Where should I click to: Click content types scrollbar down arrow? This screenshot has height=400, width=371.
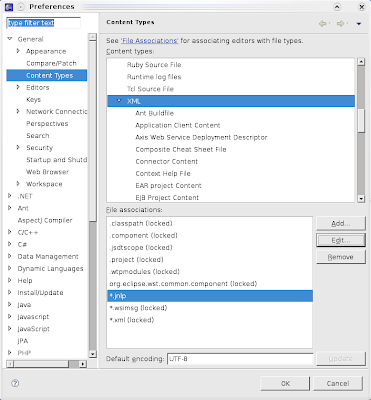tap(361, 198)
